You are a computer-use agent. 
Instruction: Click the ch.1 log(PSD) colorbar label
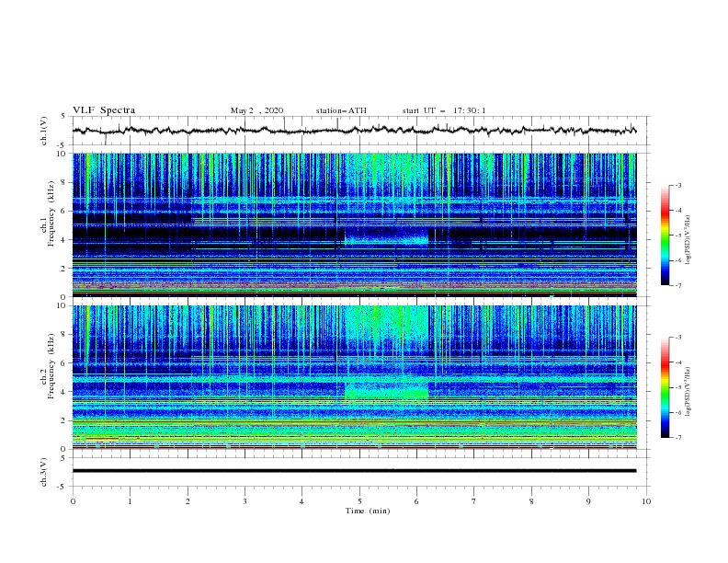click(689, 240)
